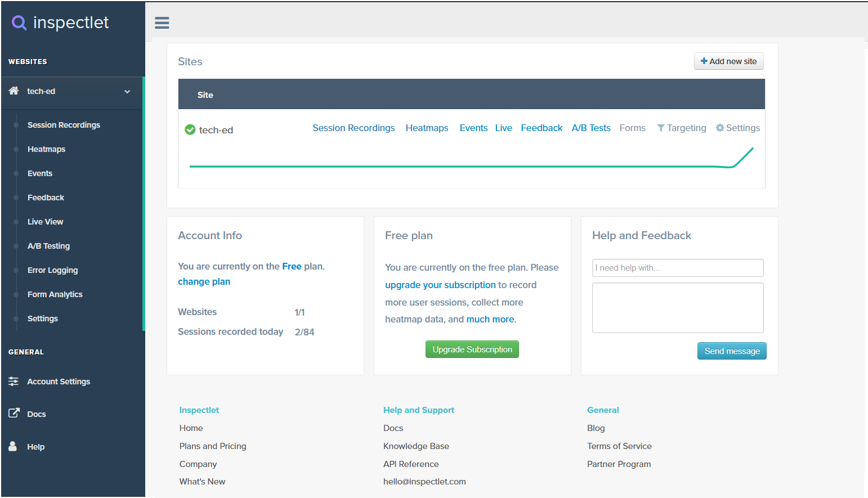Click the Upgrade Subscription button
This screenshot has width=868, height=498.
[472, 349]
